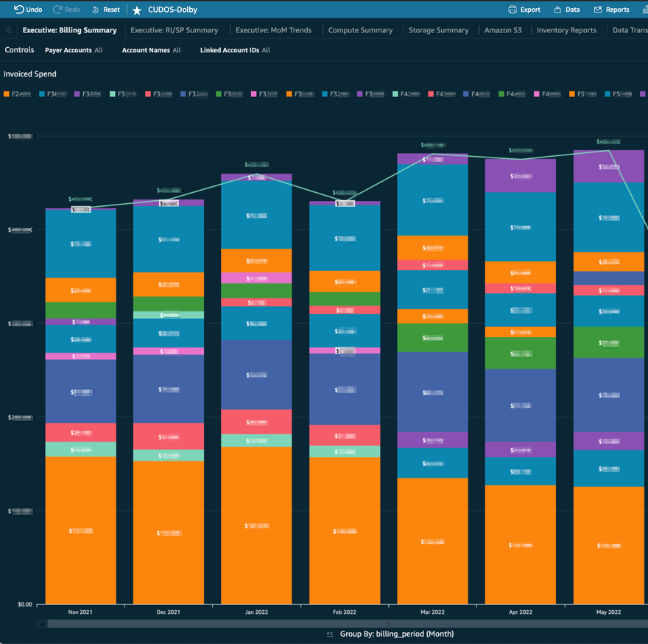Switch to Executive: RI/SP Summary tab
Viewport: 648px width, 644px height.
tap(175, 30)
